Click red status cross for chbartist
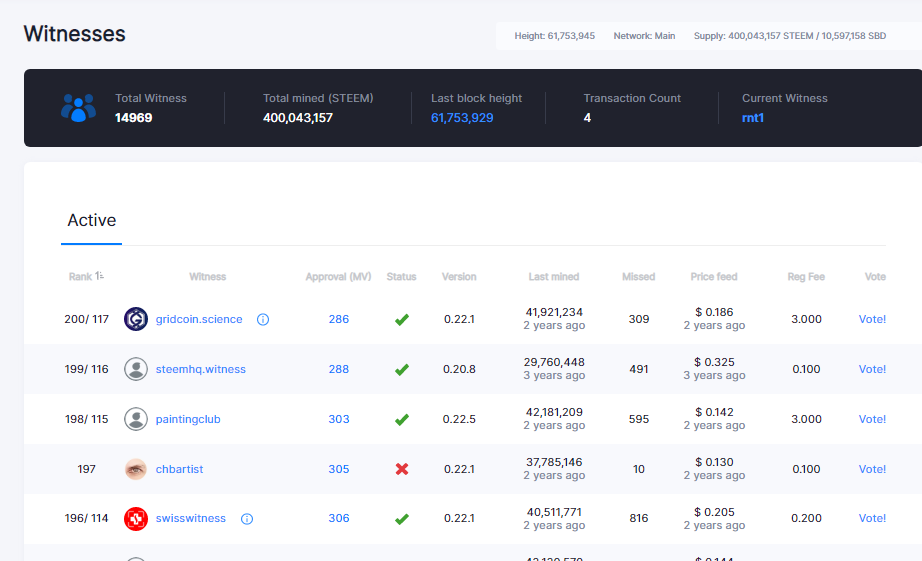Viewport: 922px width, 561px height. click(402, 469)
